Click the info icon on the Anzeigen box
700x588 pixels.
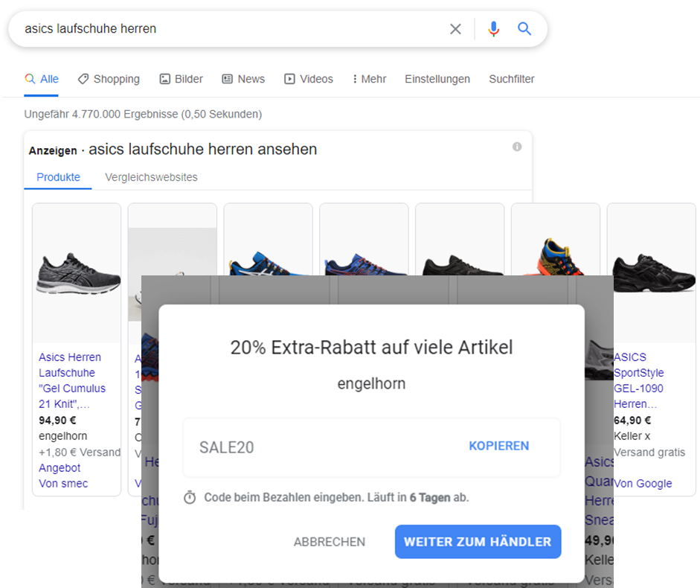click(517, 147)
